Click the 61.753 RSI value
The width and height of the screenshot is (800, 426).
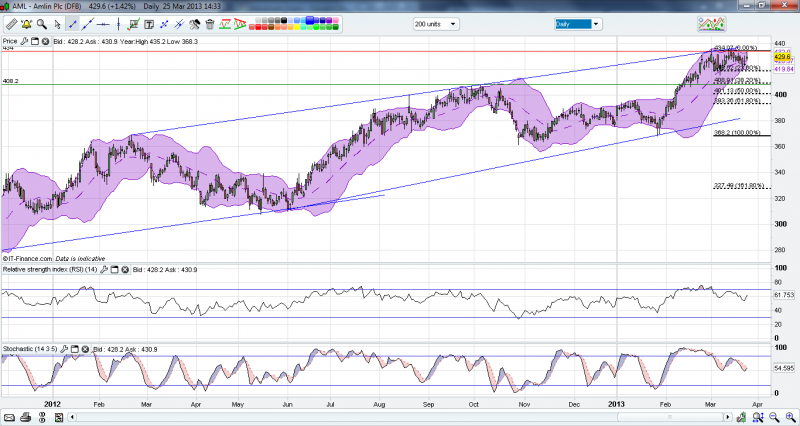(785, 295)
